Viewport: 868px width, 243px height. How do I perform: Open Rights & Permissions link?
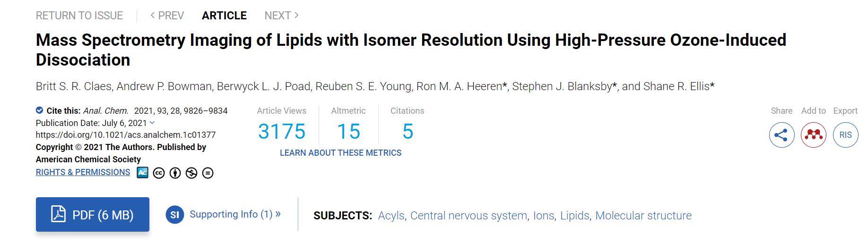(83, 172)
